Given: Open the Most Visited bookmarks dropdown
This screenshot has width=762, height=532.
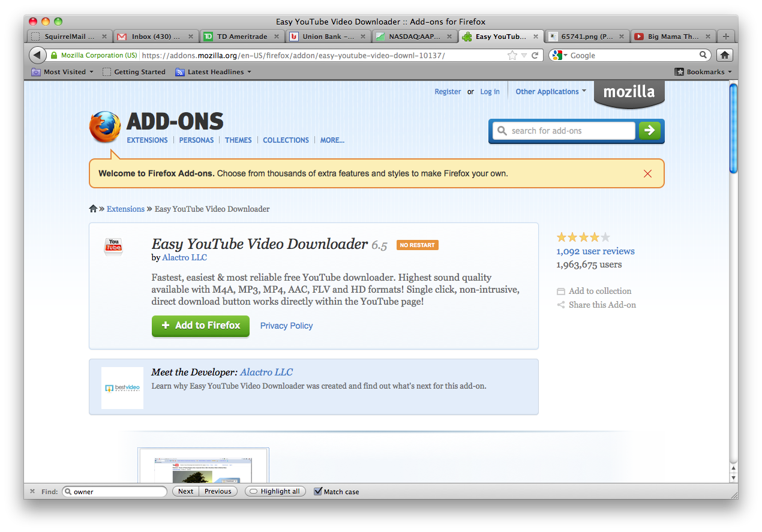Looking at the screenshot, I should (x=63, y=72).
